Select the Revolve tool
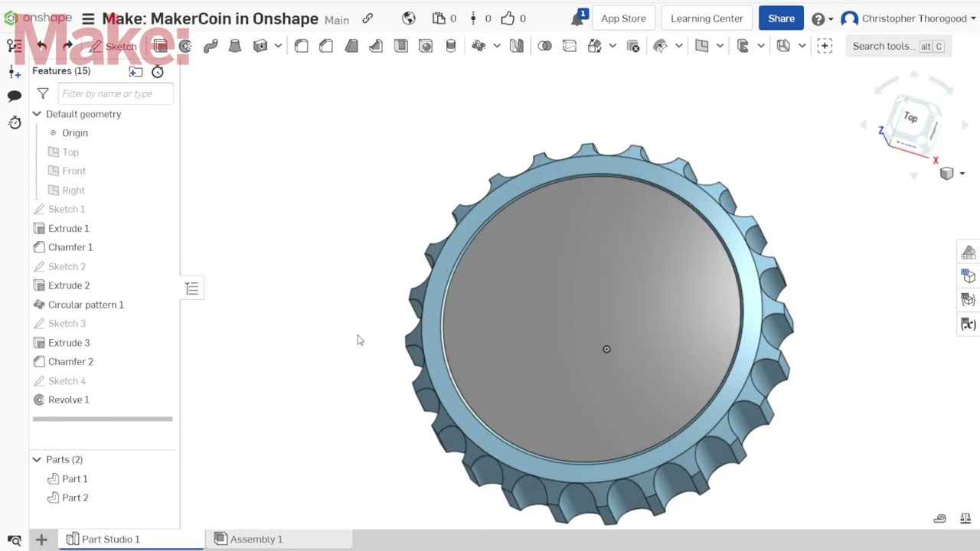The height and width of the screenshot is (551, 980). pyautogui.click(x=185, y=46)
